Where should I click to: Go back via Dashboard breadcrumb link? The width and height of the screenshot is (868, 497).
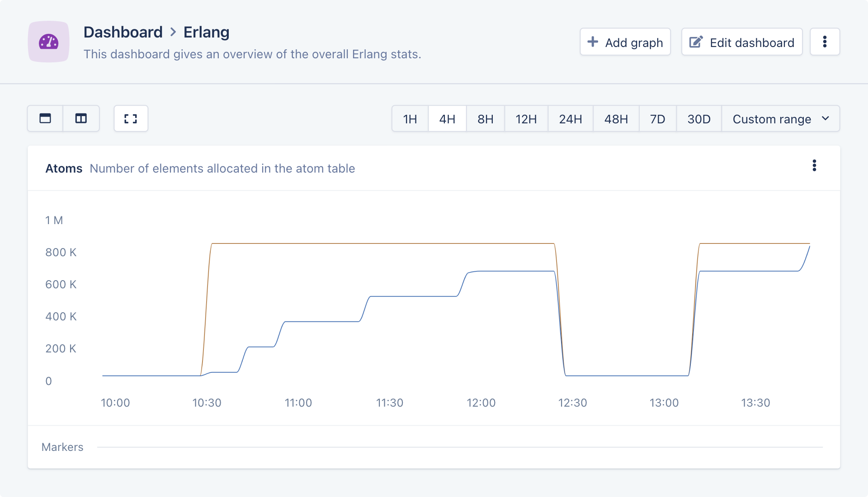click(x=123, y=32)
